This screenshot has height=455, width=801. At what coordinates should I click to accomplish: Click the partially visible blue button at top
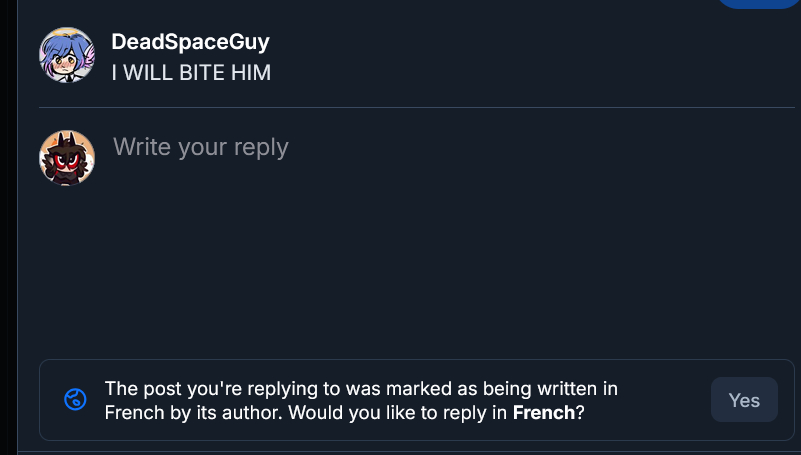(x=760, y=3)
